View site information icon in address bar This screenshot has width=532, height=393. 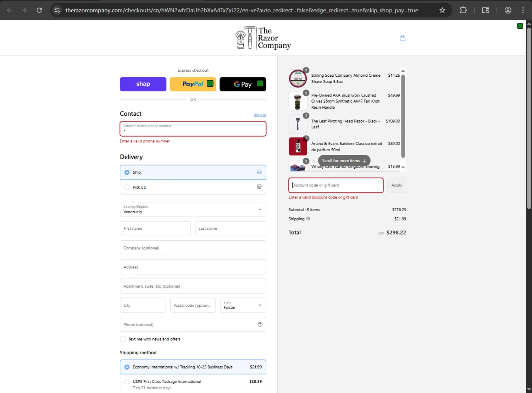57,10
